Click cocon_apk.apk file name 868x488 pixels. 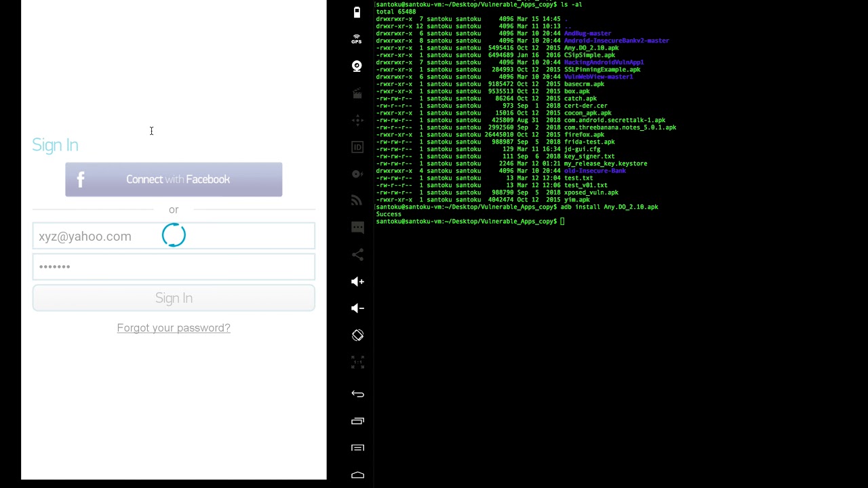click(x=587, y=113)
